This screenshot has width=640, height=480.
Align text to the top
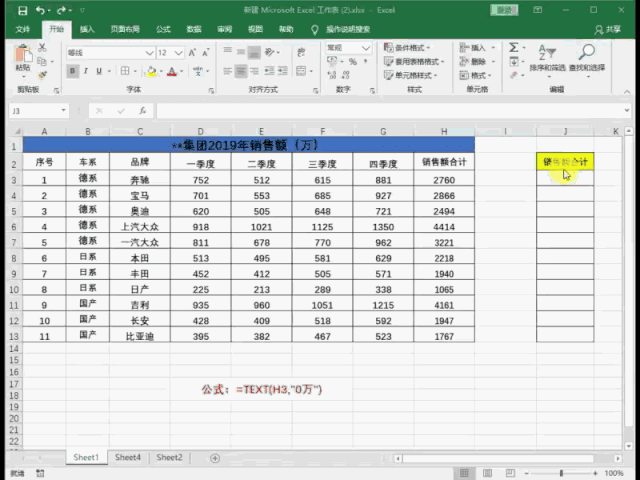[x=228, y=51]
